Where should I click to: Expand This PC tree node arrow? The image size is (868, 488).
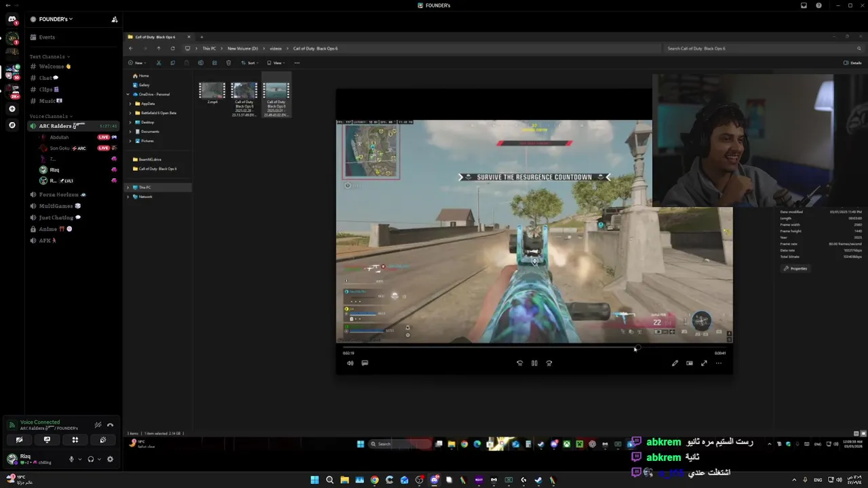(128, 187)
